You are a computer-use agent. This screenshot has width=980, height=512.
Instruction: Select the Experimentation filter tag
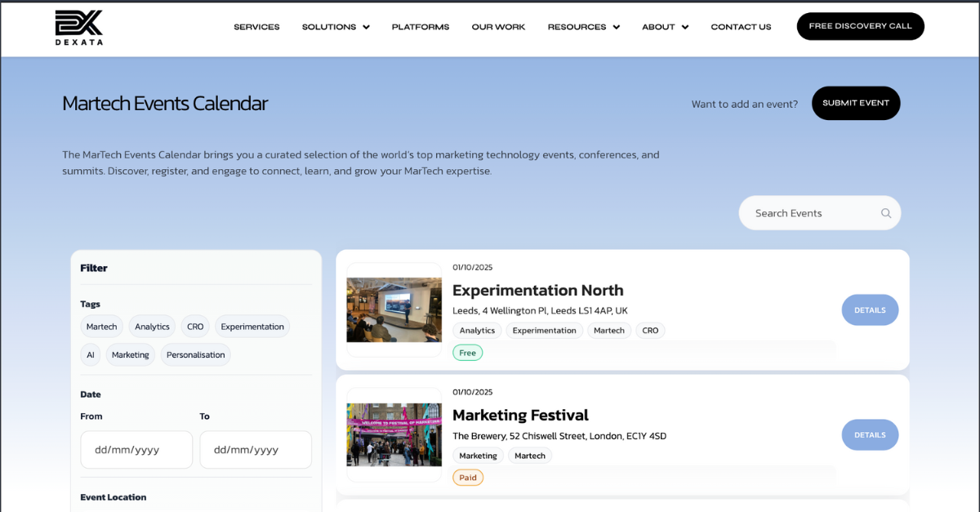coord(252,326)
